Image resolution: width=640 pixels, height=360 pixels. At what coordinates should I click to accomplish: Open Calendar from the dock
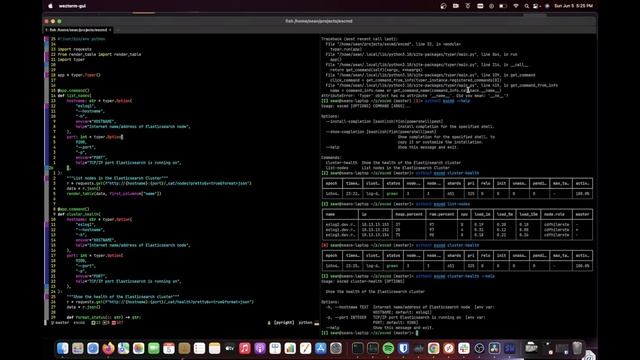coord(169,348)
